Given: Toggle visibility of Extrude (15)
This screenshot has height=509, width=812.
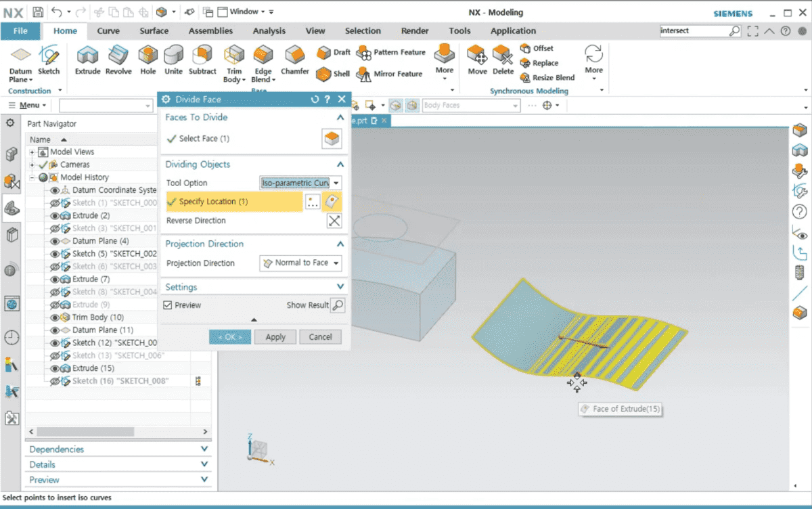Looking at the screenshot, I should [x=55, y=368].
